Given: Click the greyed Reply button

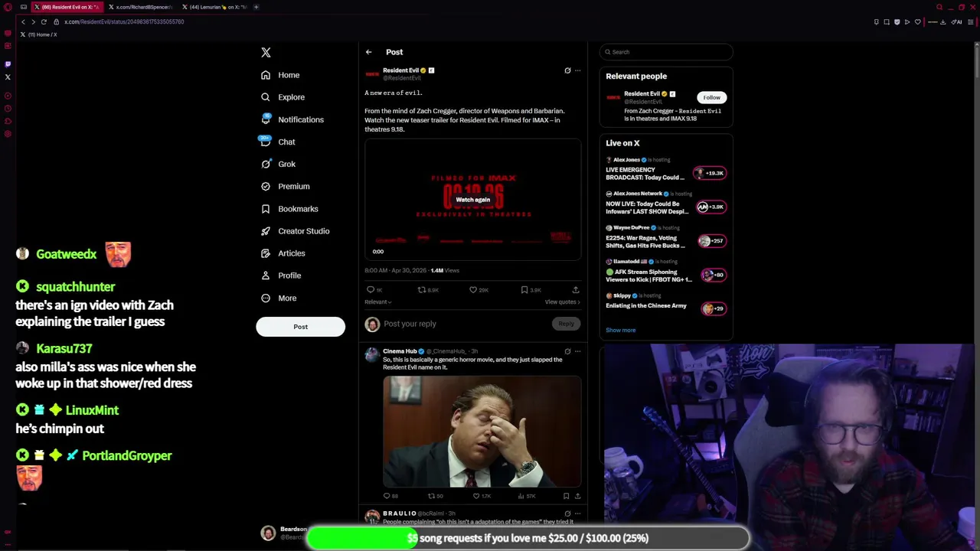Looking at the screenshot, I should click(566, 324).
